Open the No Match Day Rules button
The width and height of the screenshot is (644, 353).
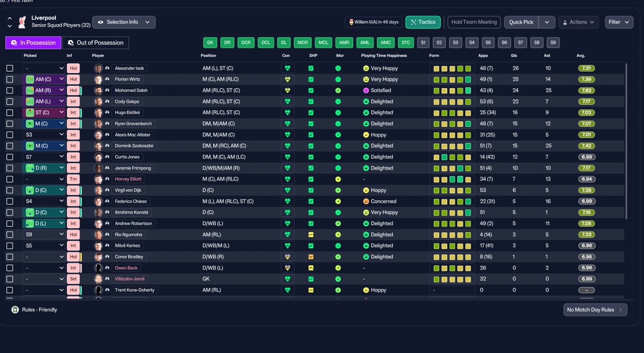tap(595, 310)
